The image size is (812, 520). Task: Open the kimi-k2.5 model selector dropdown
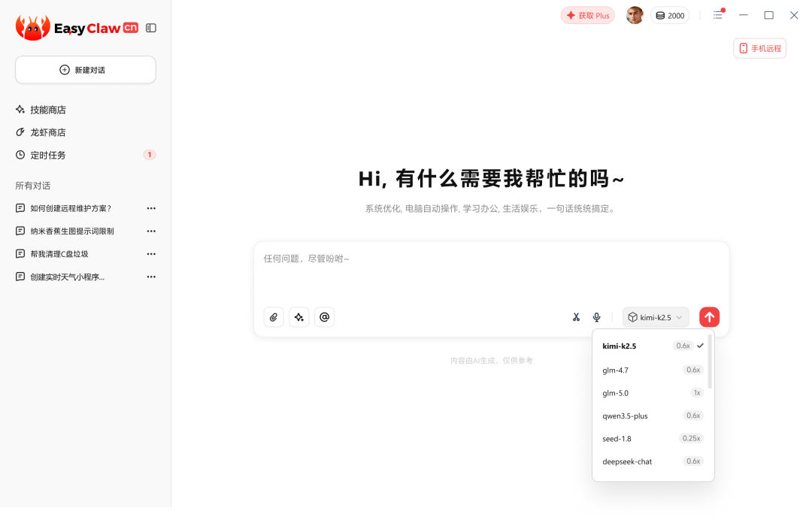coord(655,316)
